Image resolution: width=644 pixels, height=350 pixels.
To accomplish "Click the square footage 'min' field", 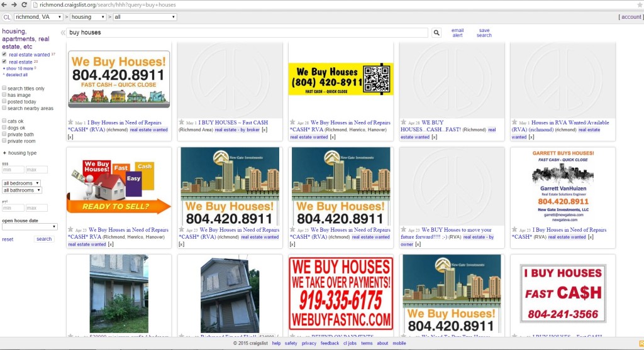I will click(13, 208).
